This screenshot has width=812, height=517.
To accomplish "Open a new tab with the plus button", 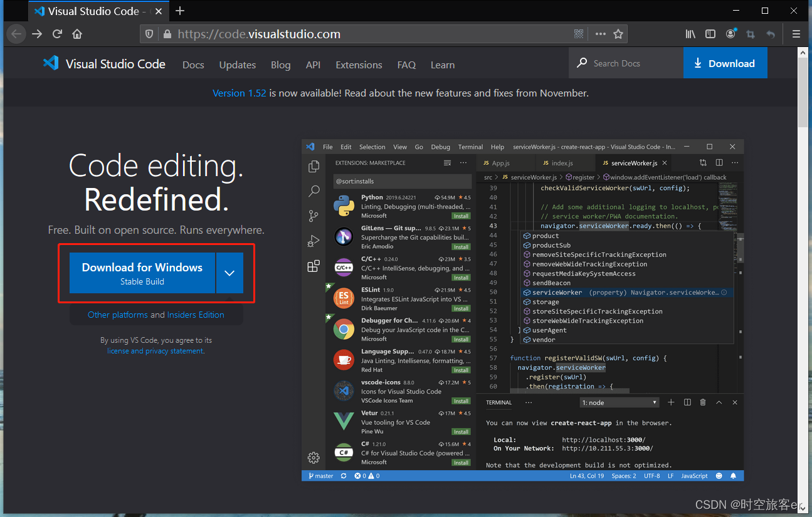I will [x=180, y=11].
